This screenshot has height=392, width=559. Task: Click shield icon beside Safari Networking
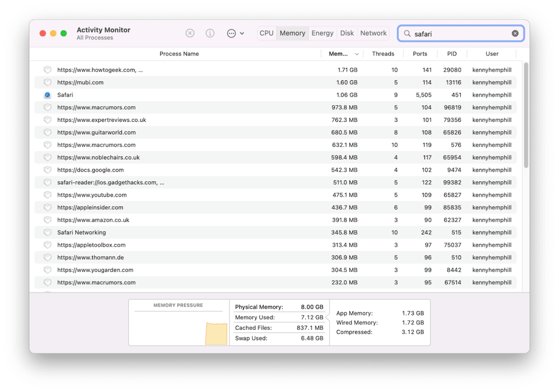click(47, 233)
